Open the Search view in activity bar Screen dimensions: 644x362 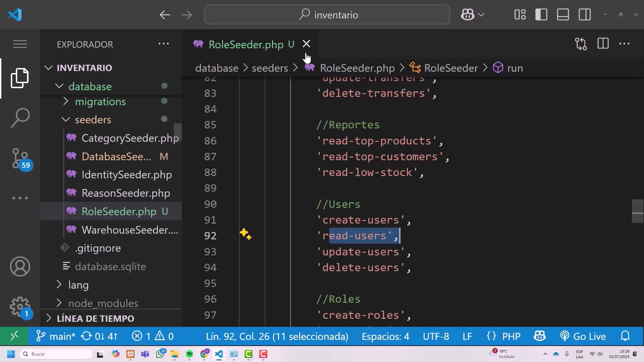point(20,118)
